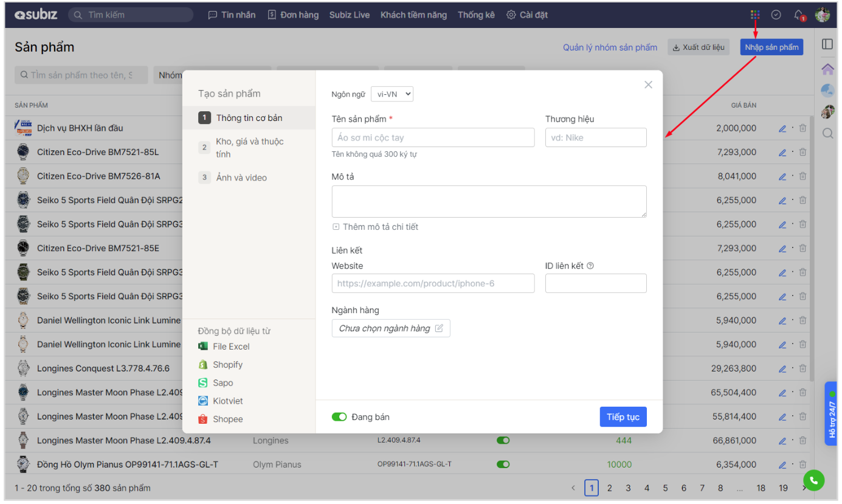Open the Đơn hàng menu

293,15
